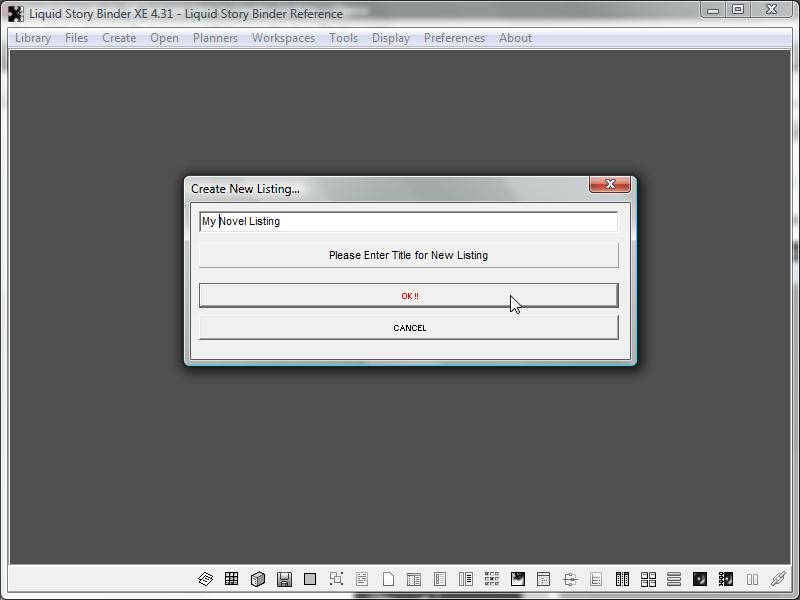Screen dimensions: 800x600
Task: Open the Preferences menu
Action: [x=454, y=38]
